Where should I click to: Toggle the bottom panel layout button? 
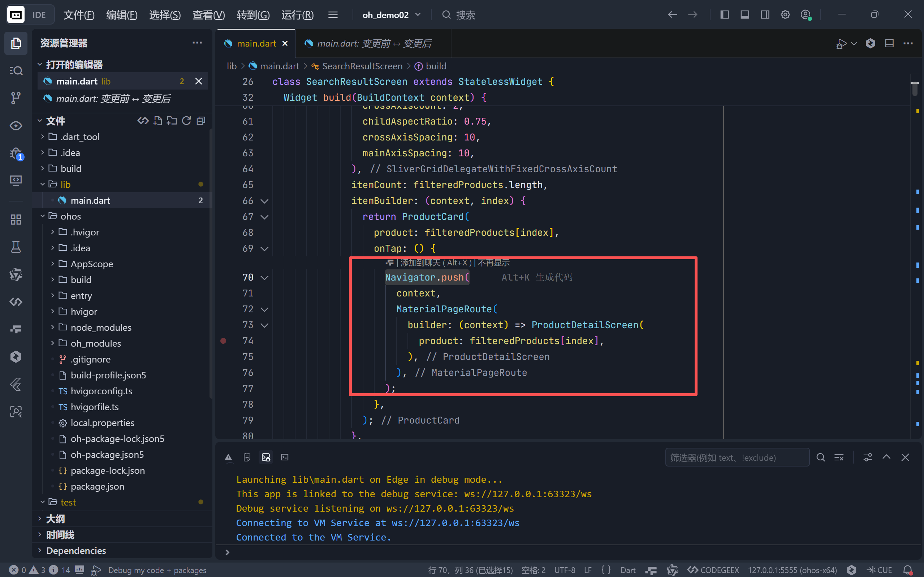(744, 15)
